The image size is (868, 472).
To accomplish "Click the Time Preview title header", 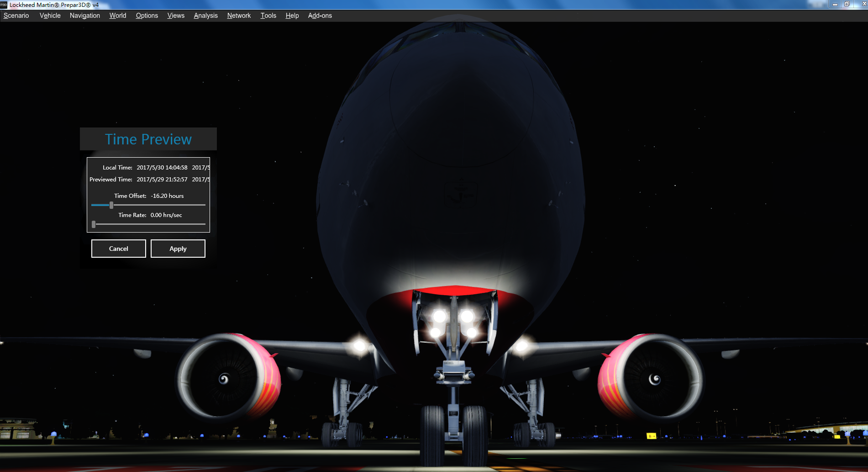I will click(x=148, y=139).
